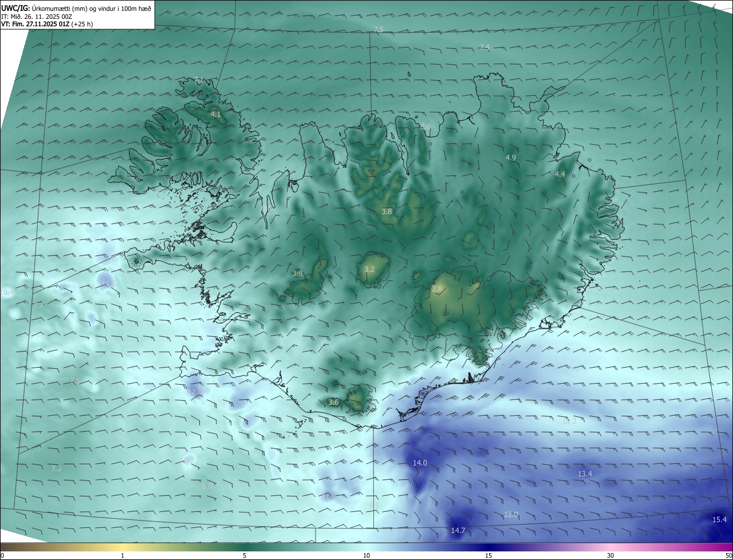This screenshot has width=733, height=560.
Task: Click the 2.8 value on the glacier
Action: pyautogui.click(x=438, y=289)
